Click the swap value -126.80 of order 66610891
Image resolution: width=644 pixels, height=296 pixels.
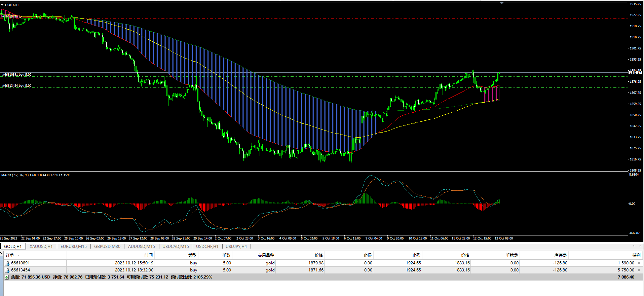[560, 263]
